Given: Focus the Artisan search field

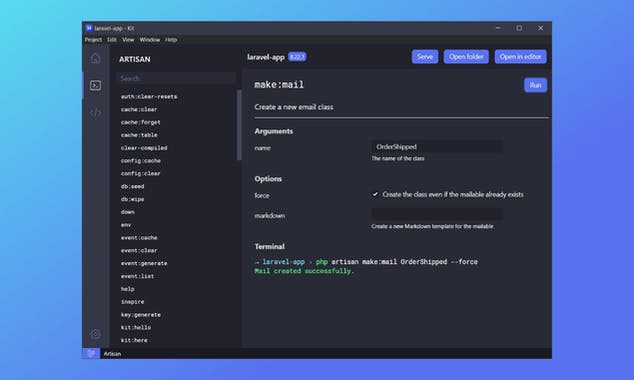Looking at the screenshot, I should [x=176, y=78].
